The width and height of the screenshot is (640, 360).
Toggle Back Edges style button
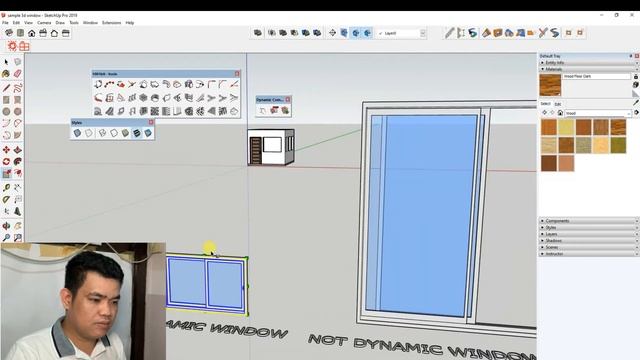89,133
